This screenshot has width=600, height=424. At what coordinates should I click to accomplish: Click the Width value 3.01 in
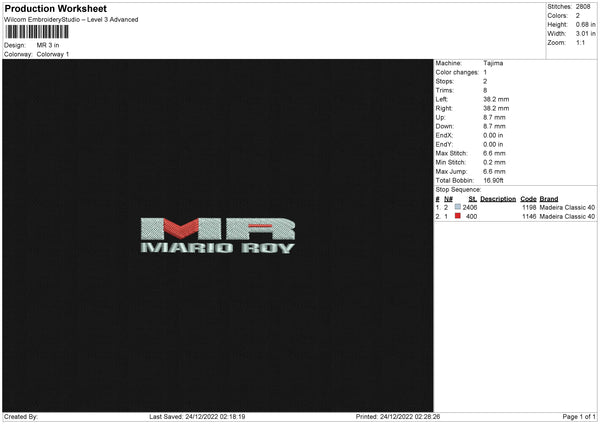tap(585, 34)
